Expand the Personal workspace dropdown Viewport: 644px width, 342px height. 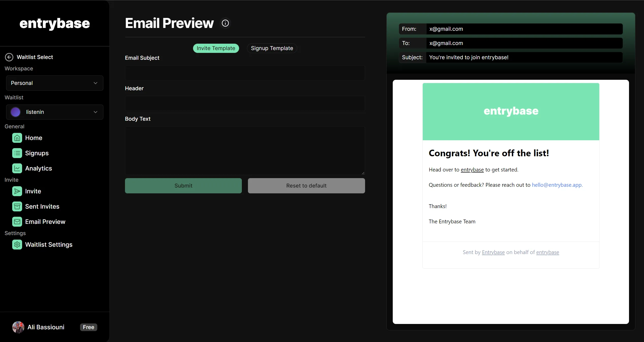[55, 83]
